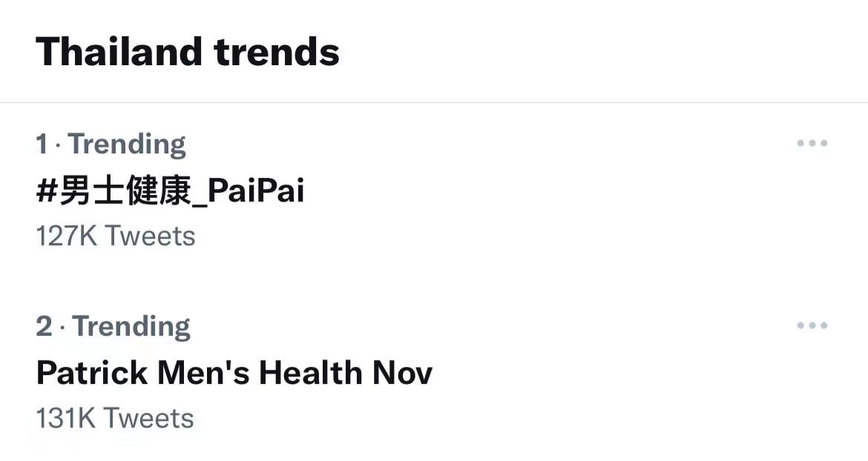Open the Patrick Men's Health Nov trend
The height and width of the screenshot is (461, 868).
coord(234,373)
